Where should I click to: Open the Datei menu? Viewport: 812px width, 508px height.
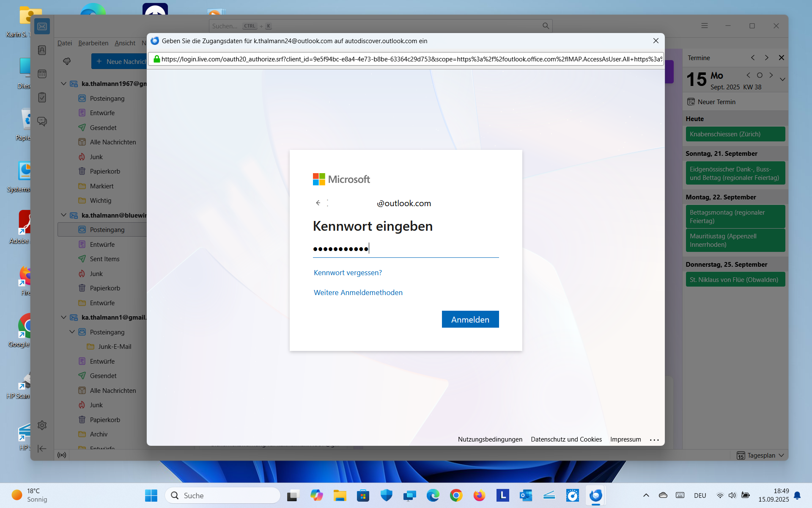[65, 43]
